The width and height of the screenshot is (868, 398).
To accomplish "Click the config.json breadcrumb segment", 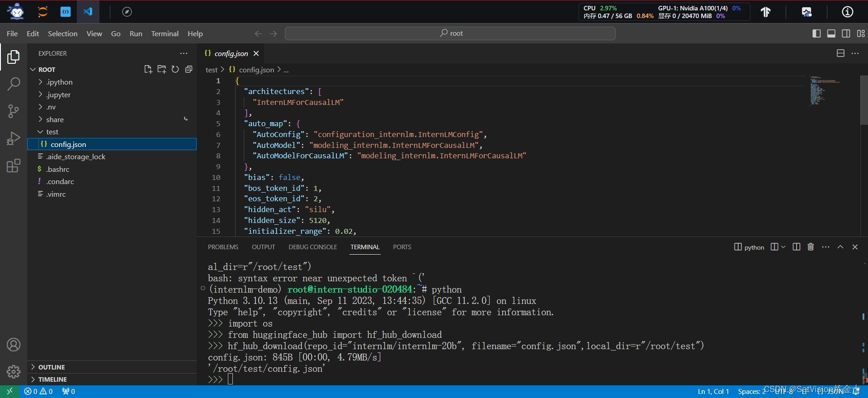I will click(256, 70).
